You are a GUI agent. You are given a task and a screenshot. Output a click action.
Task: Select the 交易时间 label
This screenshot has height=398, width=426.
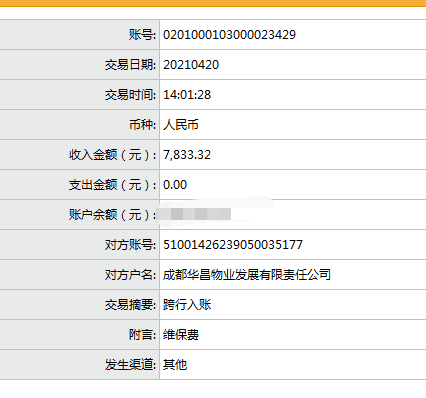coord(130,95)
